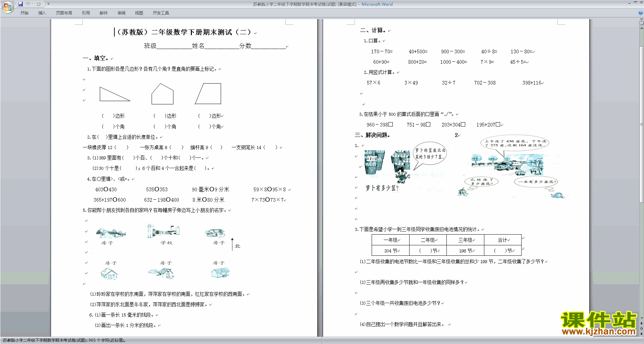Click the blue Help question mark icon
The height and width of the screenshot is (344, 644).
641,13
